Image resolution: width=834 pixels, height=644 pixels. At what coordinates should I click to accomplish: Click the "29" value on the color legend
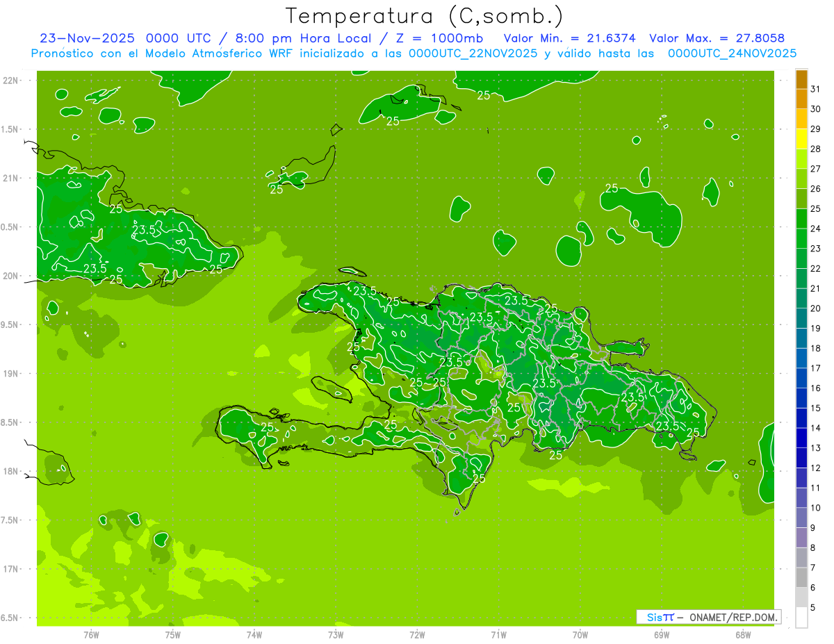click(815, 129)
